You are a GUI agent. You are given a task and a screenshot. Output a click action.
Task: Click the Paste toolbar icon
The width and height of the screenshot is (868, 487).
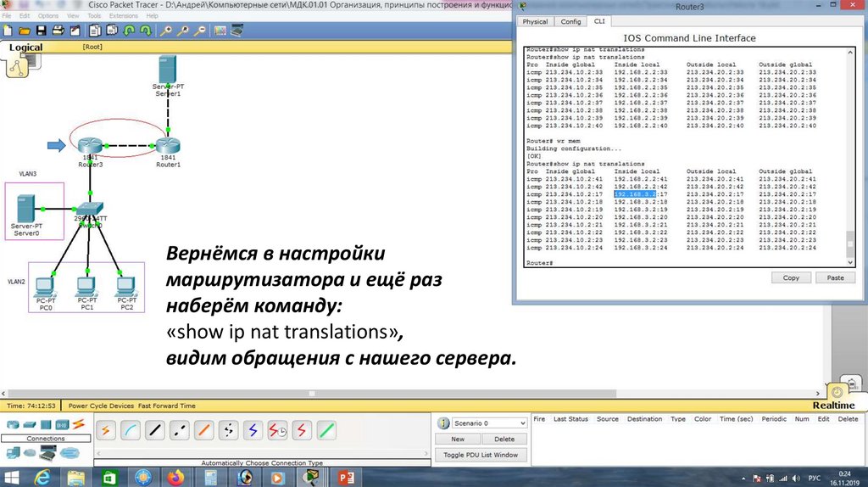[x=112, y=31]
